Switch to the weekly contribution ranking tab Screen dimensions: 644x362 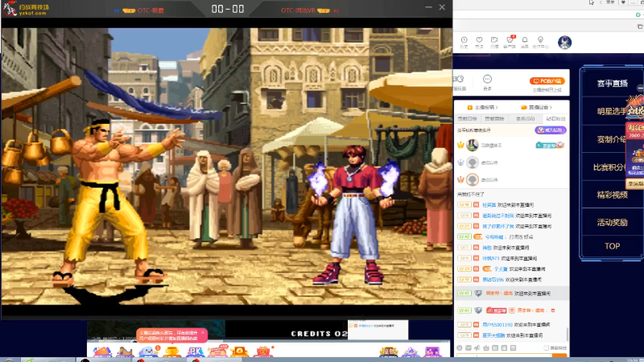pos(494,118)
